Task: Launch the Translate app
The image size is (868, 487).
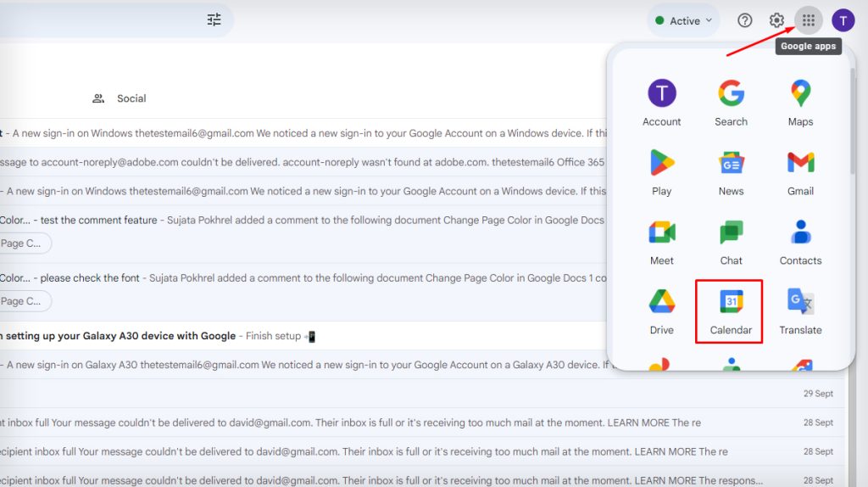Action: click(800, 311)
